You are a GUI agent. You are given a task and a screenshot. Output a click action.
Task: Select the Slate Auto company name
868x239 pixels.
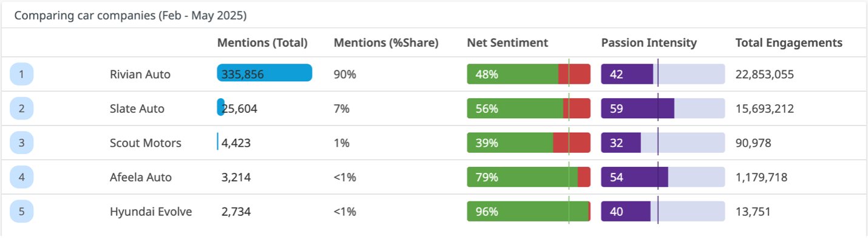pyautogui.click(x=137, y=109)
